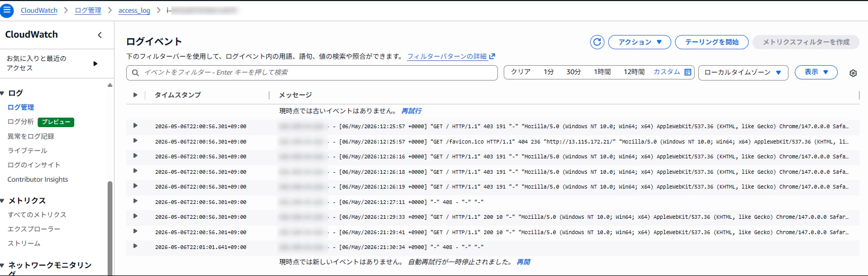
Task: Click メトリクスフィルターを作成 button
Action: 806,42
